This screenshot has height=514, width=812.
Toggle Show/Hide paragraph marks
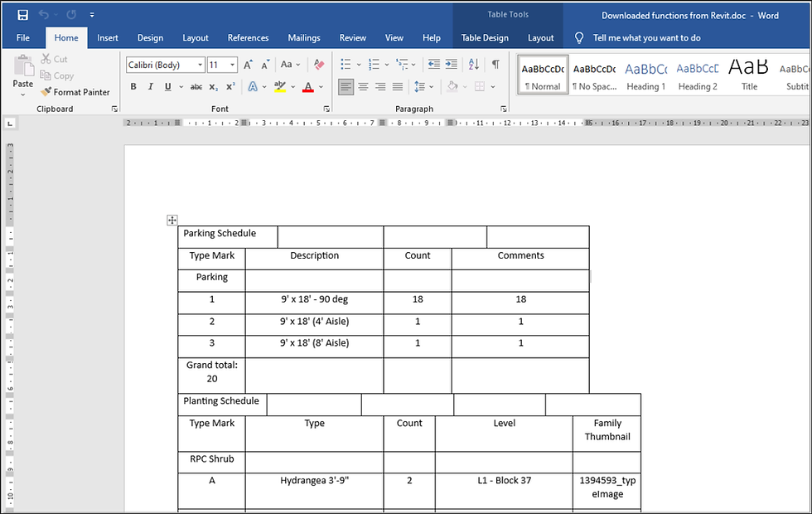pyautogui.click(x=495, y=65)
